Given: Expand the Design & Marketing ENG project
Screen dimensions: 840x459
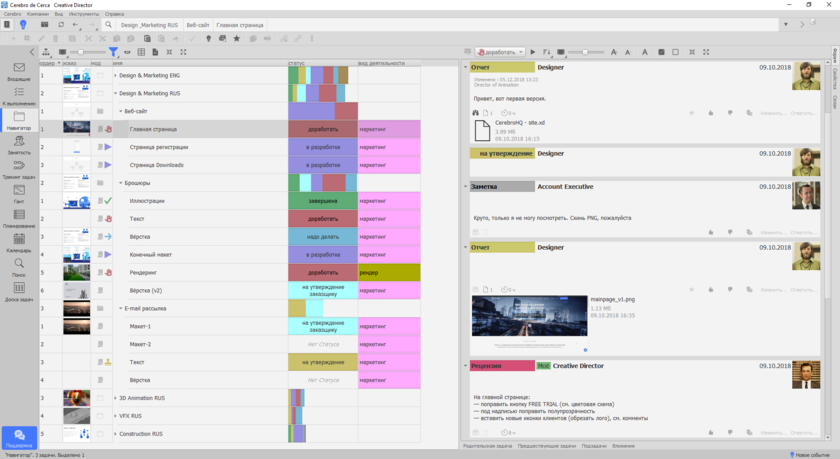Looking at the screenshot, I should (115, 76).
